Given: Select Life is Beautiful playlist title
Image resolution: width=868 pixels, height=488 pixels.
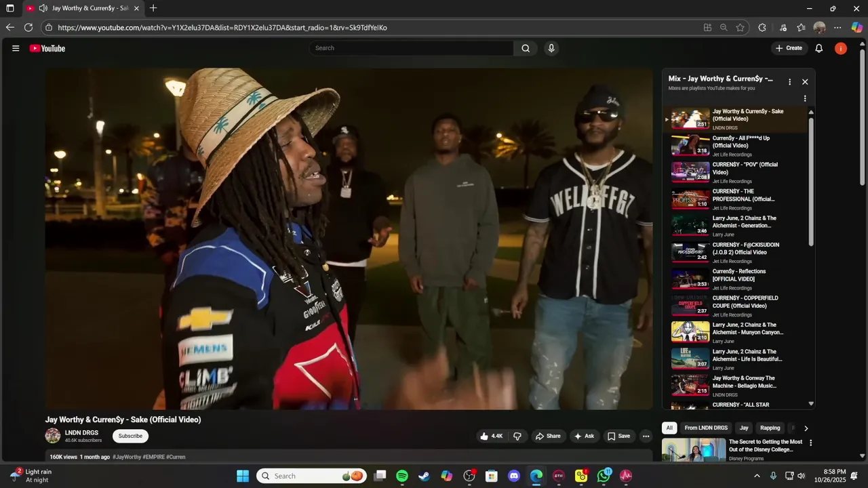Looking at the screenshot, I should tap(747, 355).
